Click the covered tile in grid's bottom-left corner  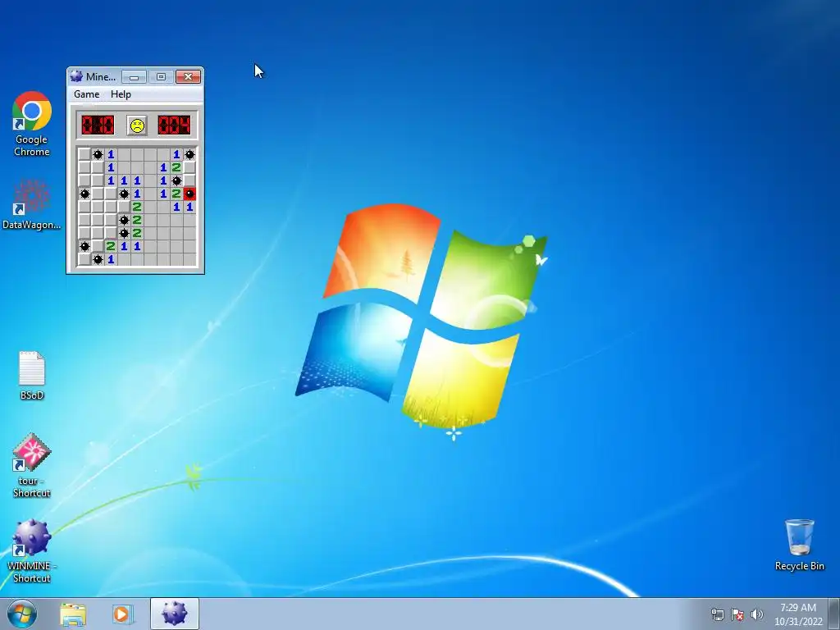[84, 259]
